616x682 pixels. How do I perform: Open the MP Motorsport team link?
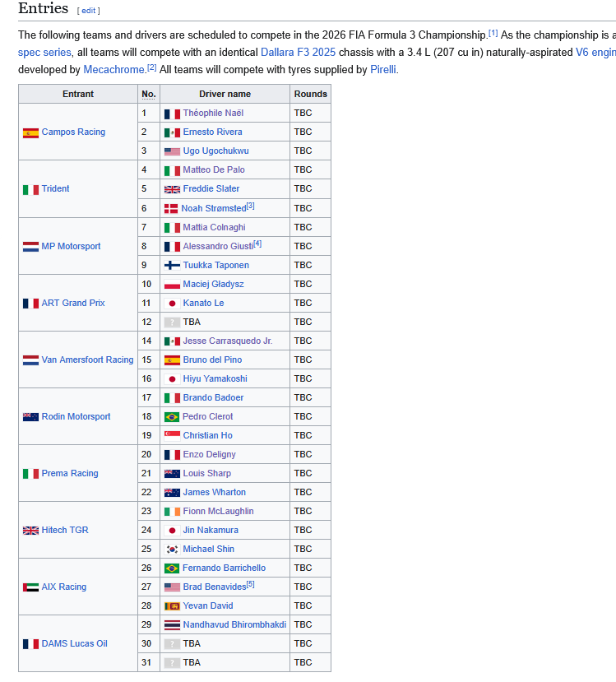click(x=71, y=246)
